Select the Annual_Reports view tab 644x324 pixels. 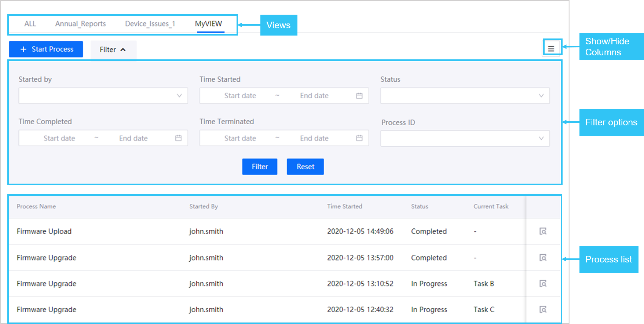click(x=80, y=24)
